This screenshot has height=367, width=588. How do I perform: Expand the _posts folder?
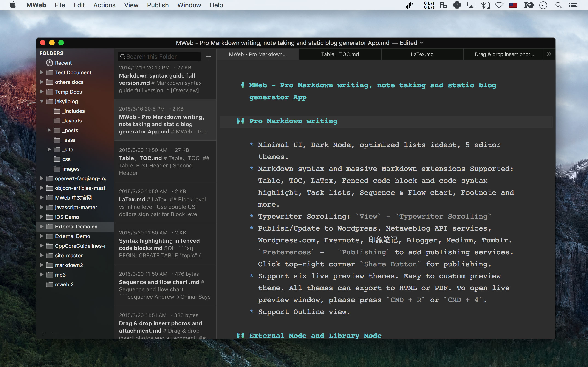click(49, 130)
